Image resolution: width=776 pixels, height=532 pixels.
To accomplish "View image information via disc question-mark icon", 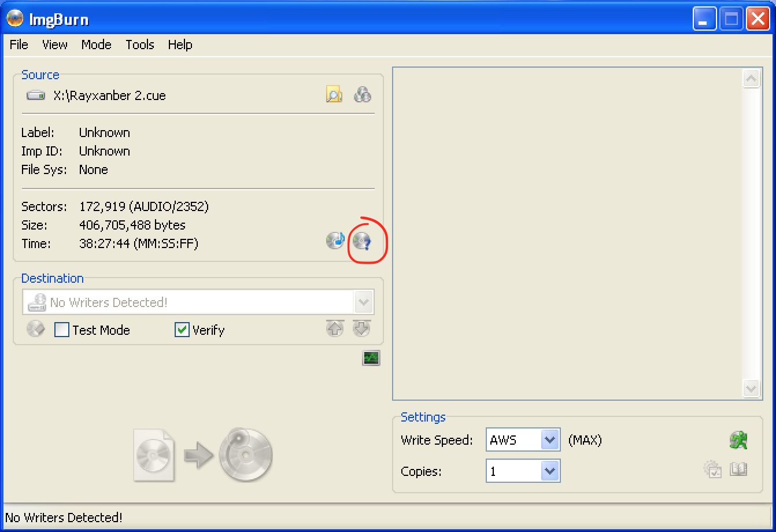I will point(363,241).
